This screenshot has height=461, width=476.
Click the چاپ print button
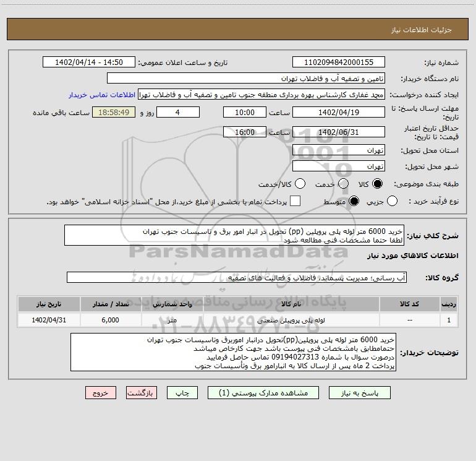pos(182,393)
